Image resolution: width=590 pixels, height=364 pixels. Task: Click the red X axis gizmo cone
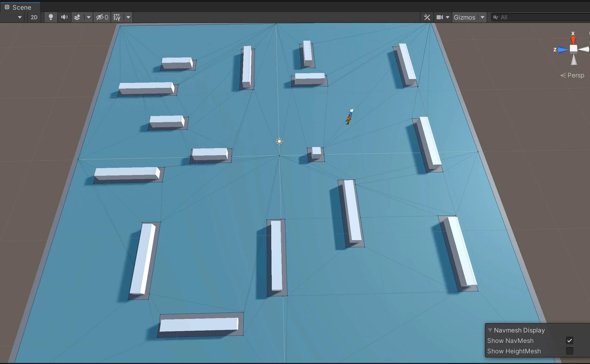point(573,40)
